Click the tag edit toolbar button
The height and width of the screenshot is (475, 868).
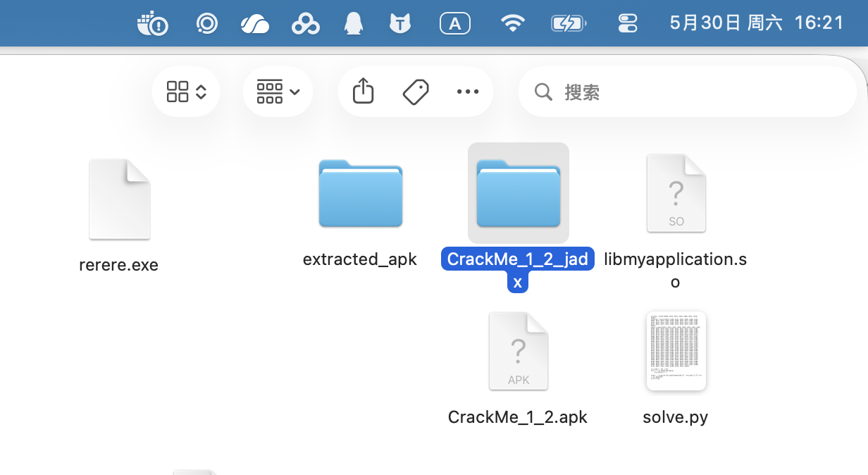click(x=416, y=92)
